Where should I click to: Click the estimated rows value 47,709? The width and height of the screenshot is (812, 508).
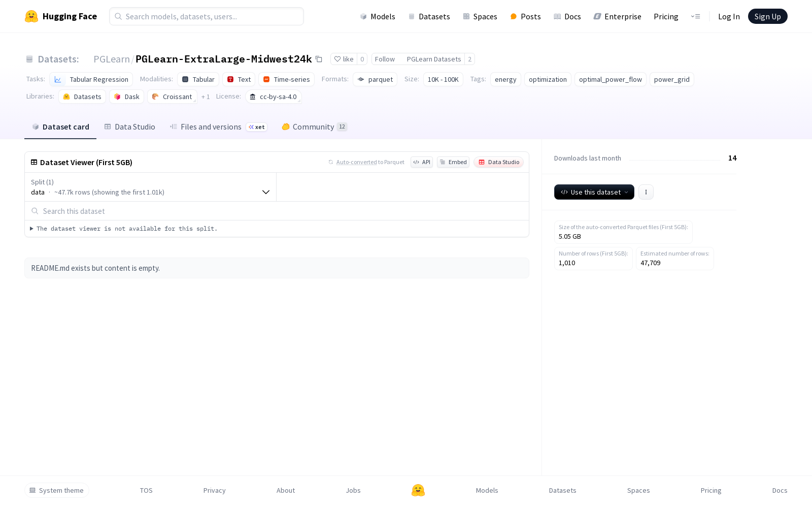pyautogui.click(x=651, y=263)
